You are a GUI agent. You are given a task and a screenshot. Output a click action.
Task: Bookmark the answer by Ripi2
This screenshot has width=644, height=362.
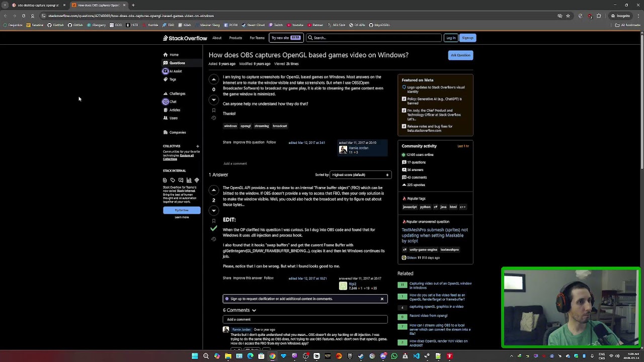pyautogui.click(x=213, y=221)
